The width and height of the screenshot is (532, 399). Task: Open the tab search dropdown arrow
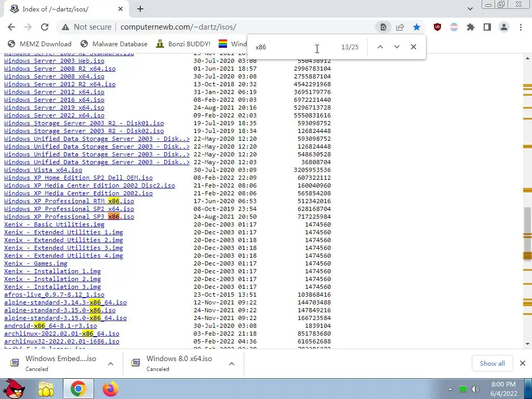tap(470, 9)
